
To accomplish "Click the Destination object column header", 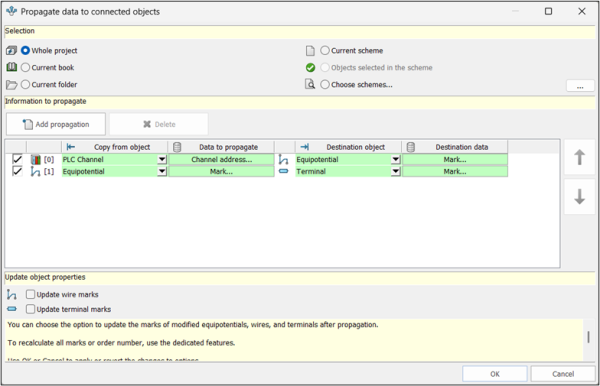I will [x=348, y=147].
